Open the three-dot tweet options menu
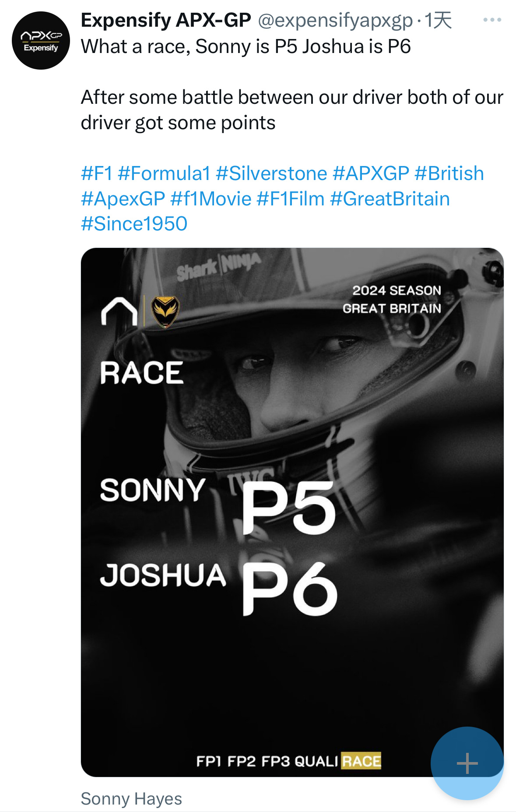The height and width of the screenshot is (812, 516). pyautogui.click(x=492, y=20)
